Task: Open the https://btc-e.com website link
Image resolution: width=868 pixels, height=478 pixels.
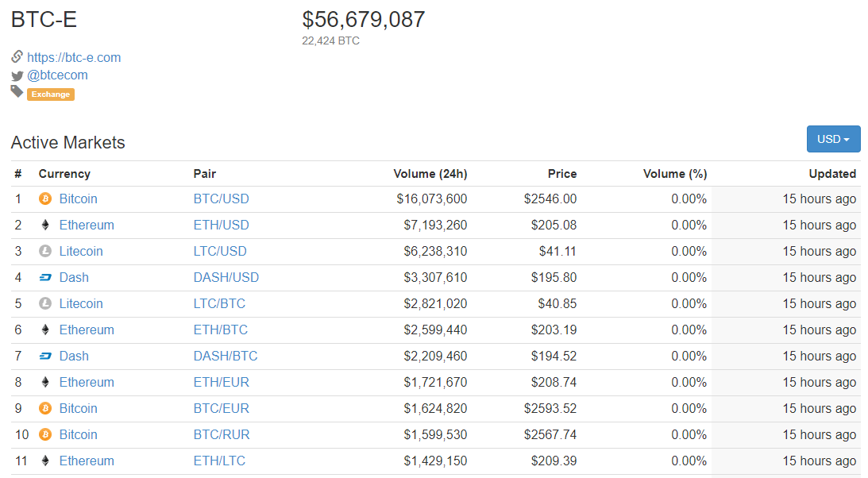Action: (x=74, y=57)
